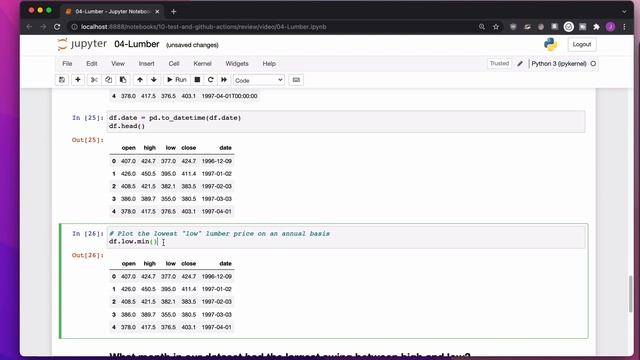
Task: Bookmark this page with star icon
Action: [x=496, y=27]
